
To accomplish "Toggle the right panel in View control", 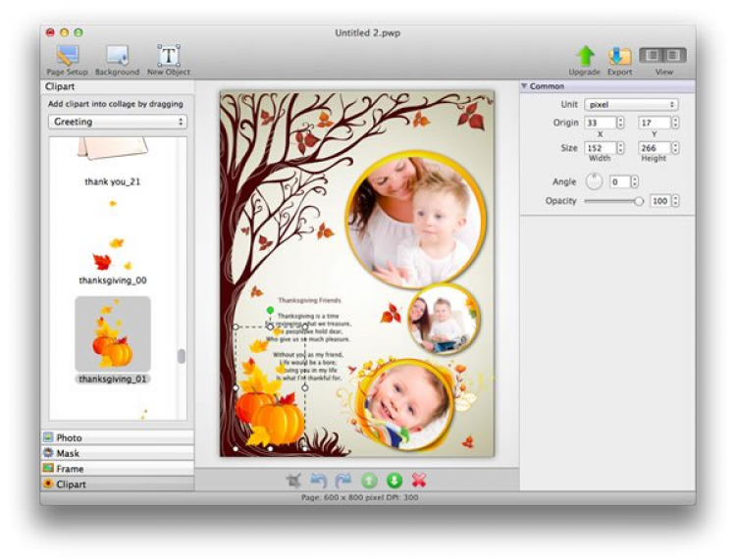I will 674,56.
